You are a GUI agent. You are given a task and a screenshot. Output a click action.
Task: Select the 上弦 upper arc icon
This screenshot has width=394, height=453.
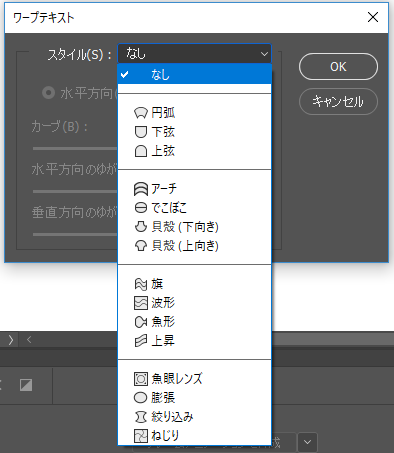pos(141,151)
